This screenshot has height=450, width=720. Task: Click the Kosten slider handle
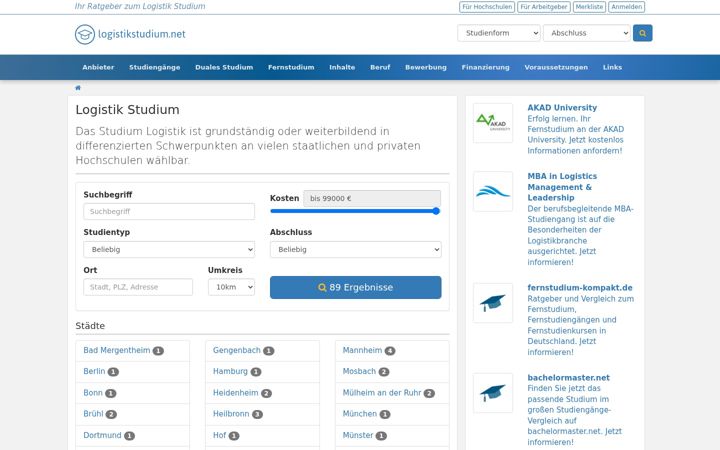(436, 211)
